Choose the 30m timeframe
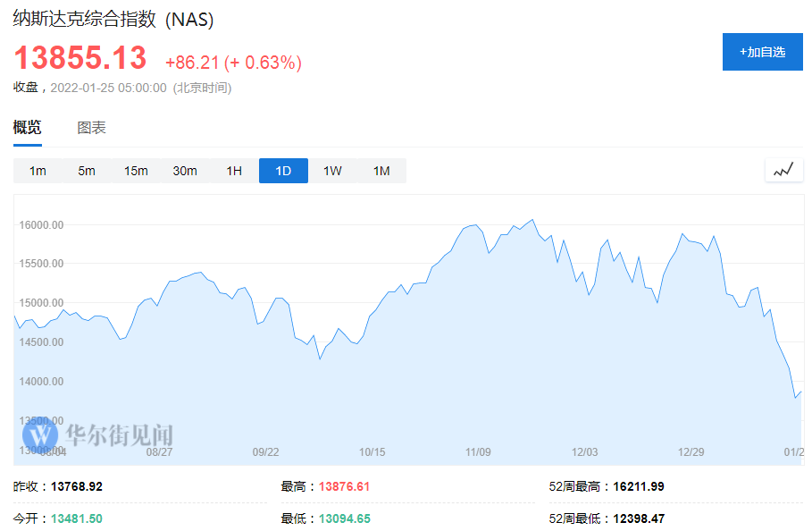Viewport: 812px width, 531px height. coord(185,171)
